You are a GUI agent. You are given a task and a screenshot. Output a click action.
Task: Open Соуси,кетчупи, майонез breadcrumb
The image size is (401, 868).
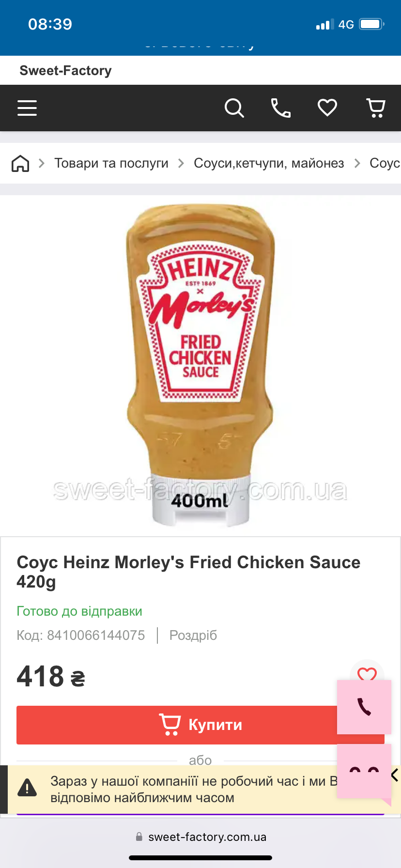point(269,163)
